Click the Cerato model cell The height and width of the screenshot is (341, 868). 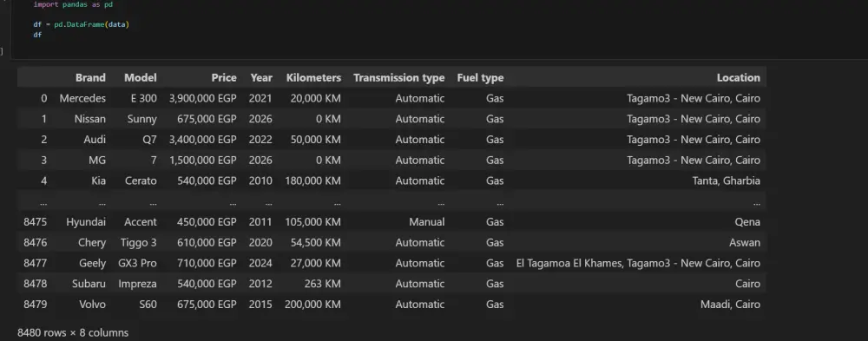[x=141, y=181]
